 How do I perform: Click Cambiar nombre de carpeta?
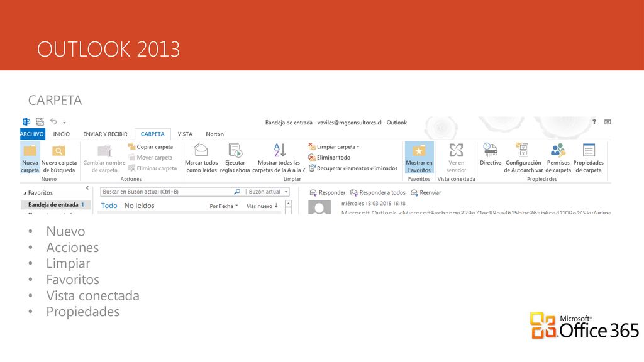click(x=104, y=158)
